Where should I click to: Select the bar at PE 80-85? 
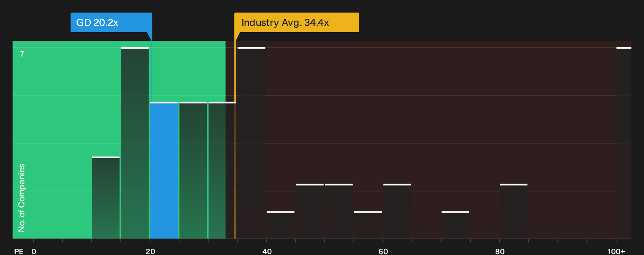(514, 211)
